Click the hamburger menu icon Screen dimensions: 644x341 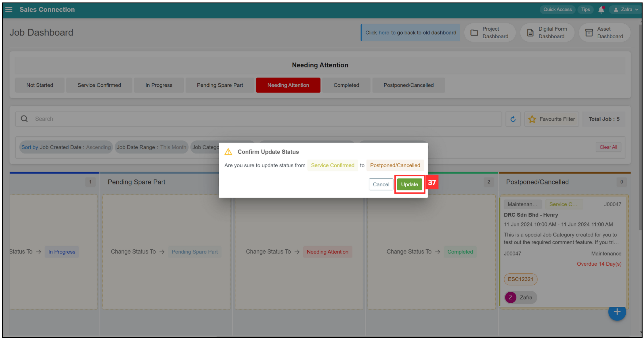pos(9,9)
